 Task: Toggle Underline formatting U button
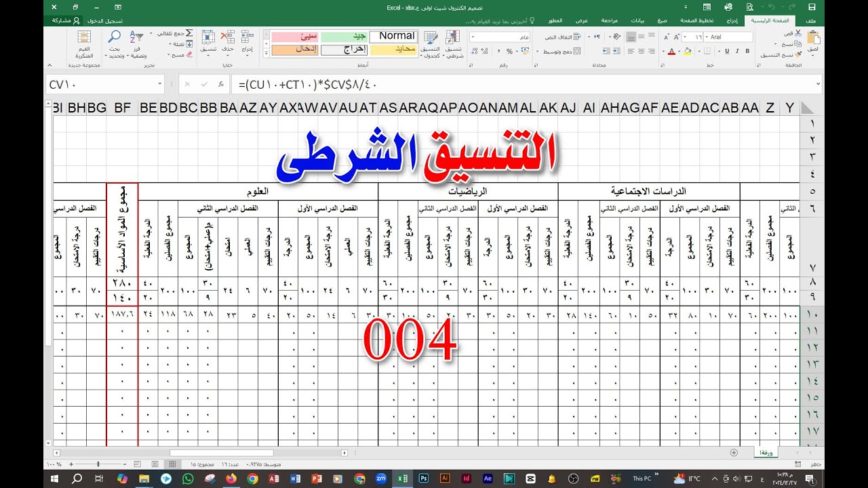click(726, 52)
